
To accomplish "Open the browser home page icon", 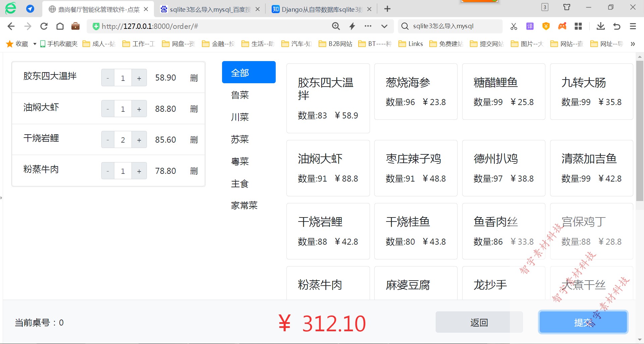I will pyautogui.click(x=60, y=26).
